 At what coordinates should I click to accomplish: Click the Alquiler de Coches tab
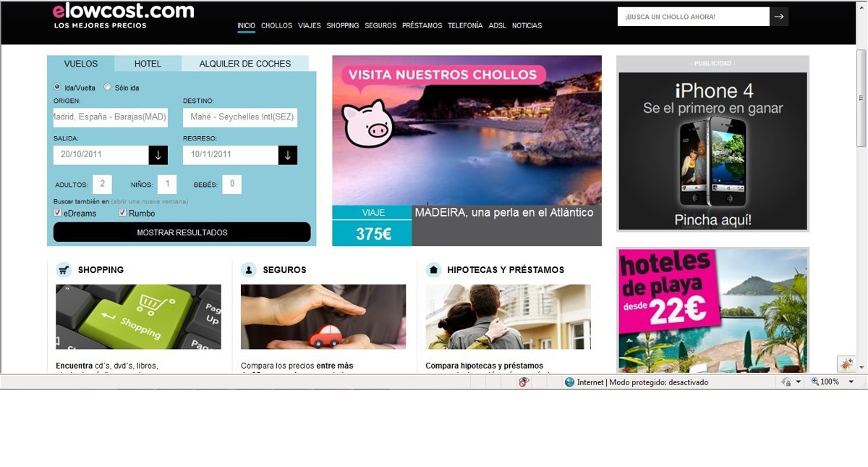pyautogui.click(x=244, y=64)
